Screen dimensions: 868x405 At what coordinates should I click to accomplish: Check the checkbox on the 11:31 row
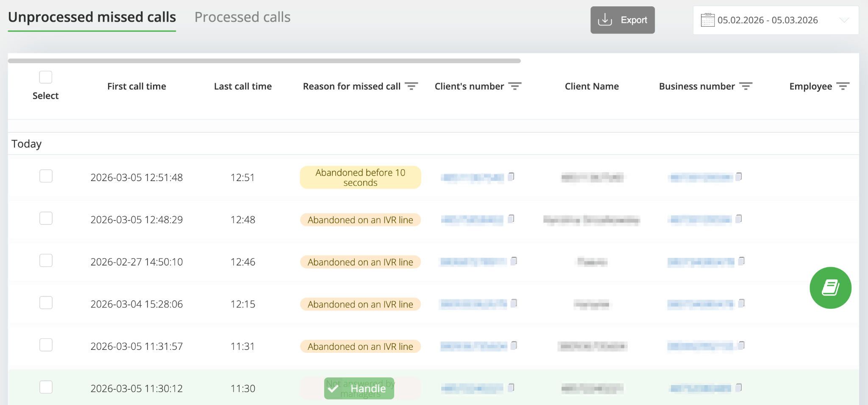pos(46,345)
